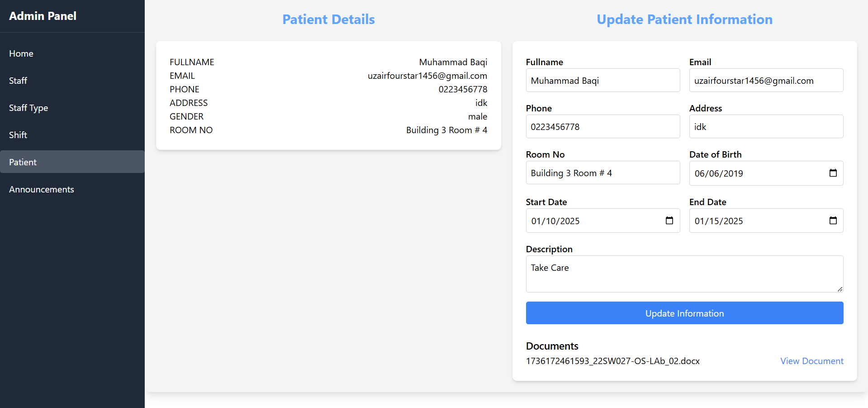The height and width of the screenshot is (408, 868).
Task: Click the Admin Panel header title
Action: click(43, 16)
